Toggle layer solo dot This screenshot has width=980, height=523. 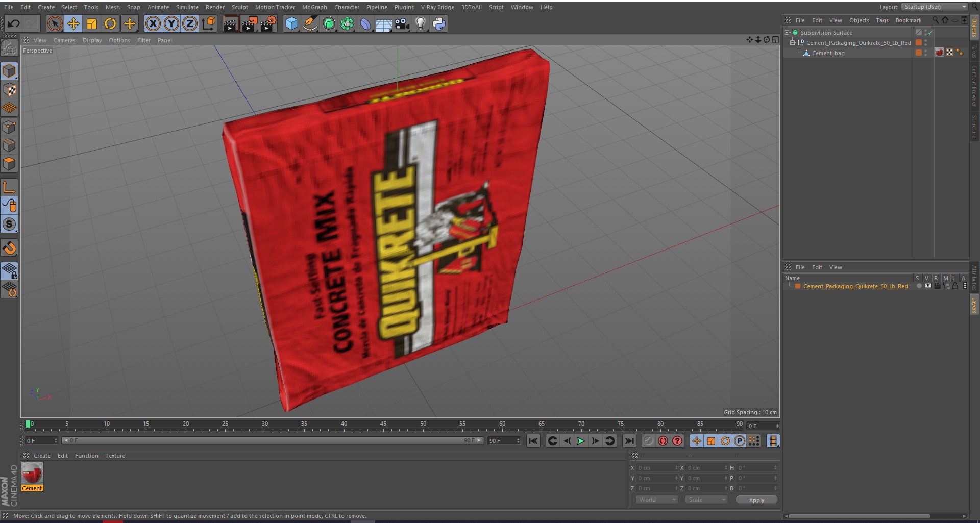click(919, 286)
